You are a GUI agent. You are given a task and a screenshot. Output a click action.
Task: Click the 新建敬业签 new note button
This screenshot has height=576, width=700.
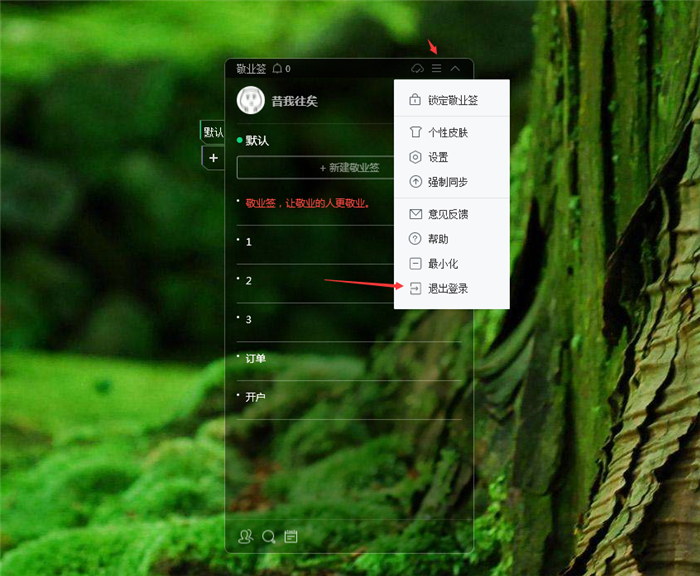pyautogui.click(x=315, y=168)
